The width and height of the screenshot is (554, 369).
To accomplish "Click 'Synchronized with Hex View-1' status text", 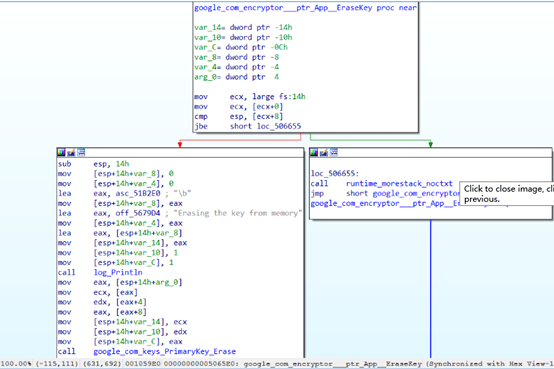I will click(490, 364).
